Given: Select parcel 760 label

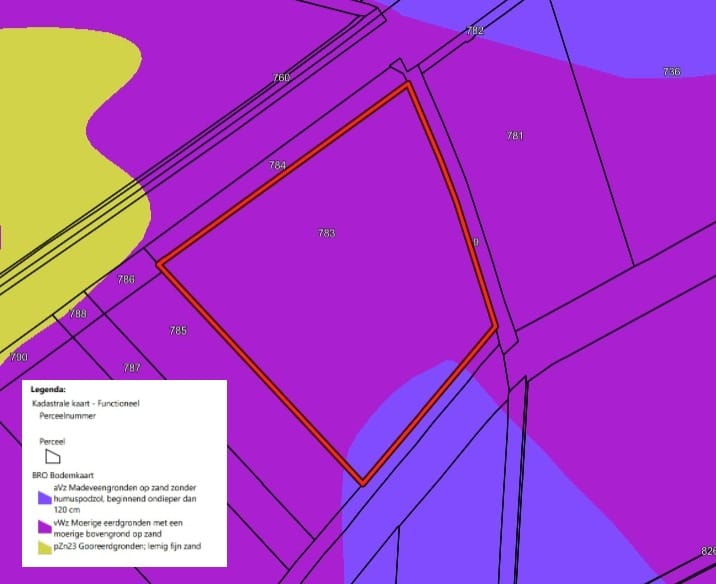Looking at the screenshot, I should tap(281, 78).
